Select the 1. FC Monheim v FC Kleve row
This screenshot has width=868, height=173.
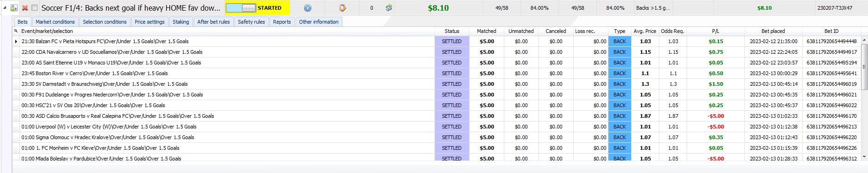(x=437, y=148)
